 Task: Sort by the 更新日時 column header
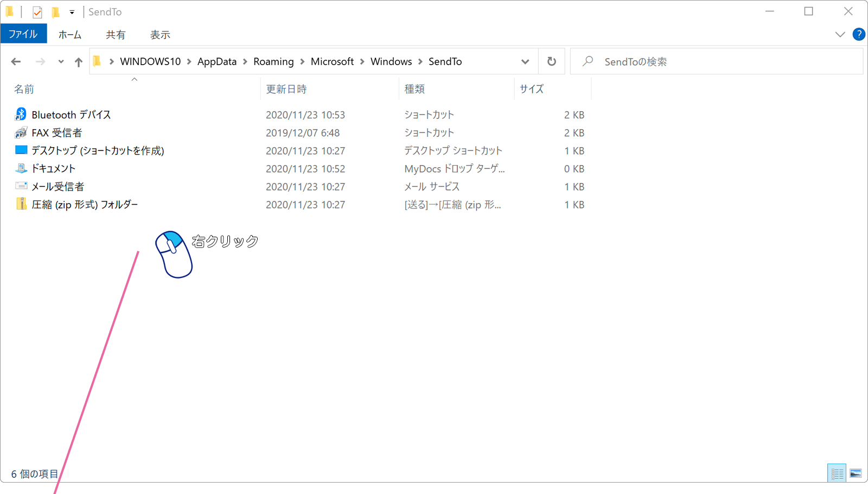coord(286,89)
